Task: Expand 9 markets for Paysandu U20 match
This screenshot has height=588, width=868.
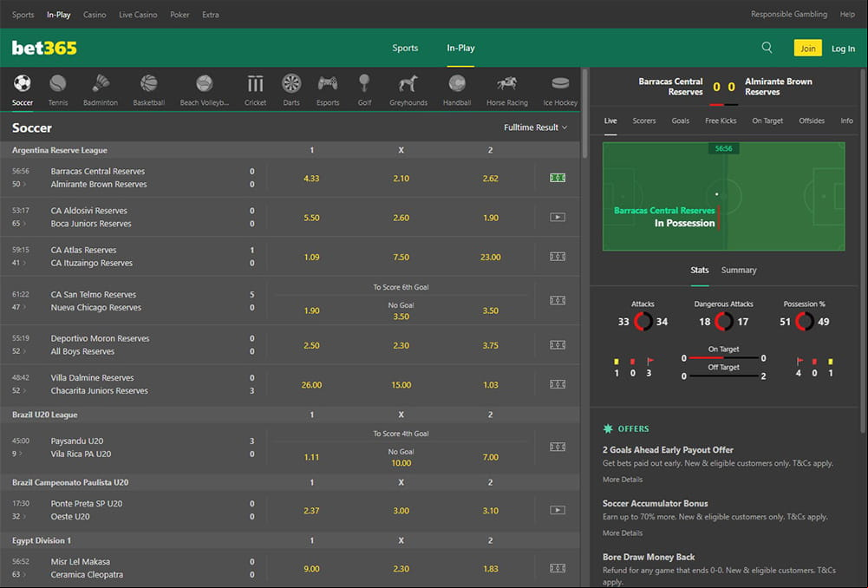Action: point(17,454)
